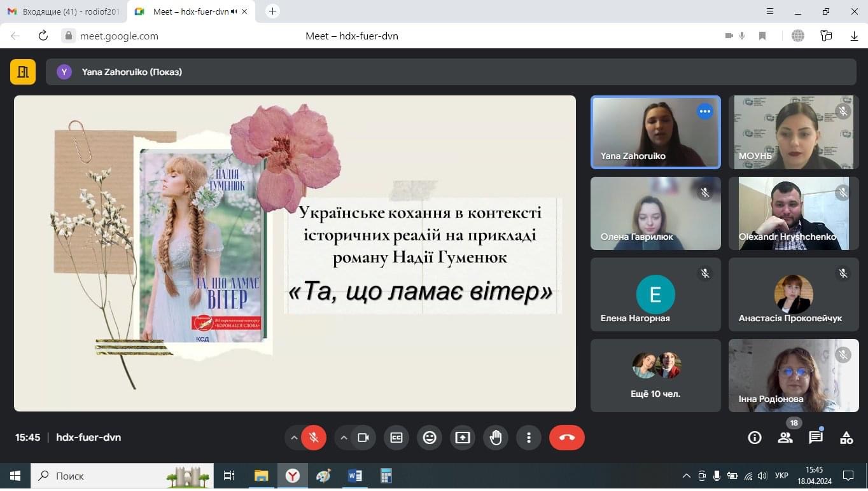Open the three-dot more options menu
Viewport: 868px width, 491px height.
point(529,438)
